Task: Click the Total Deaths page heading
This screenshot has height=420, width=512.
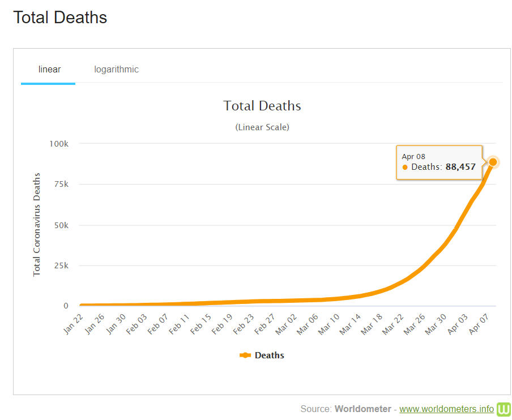Action: click(x=60, y=18)
